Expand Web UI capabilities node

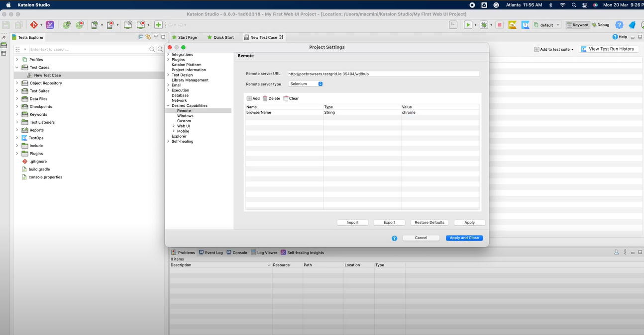tap(174, 126)
